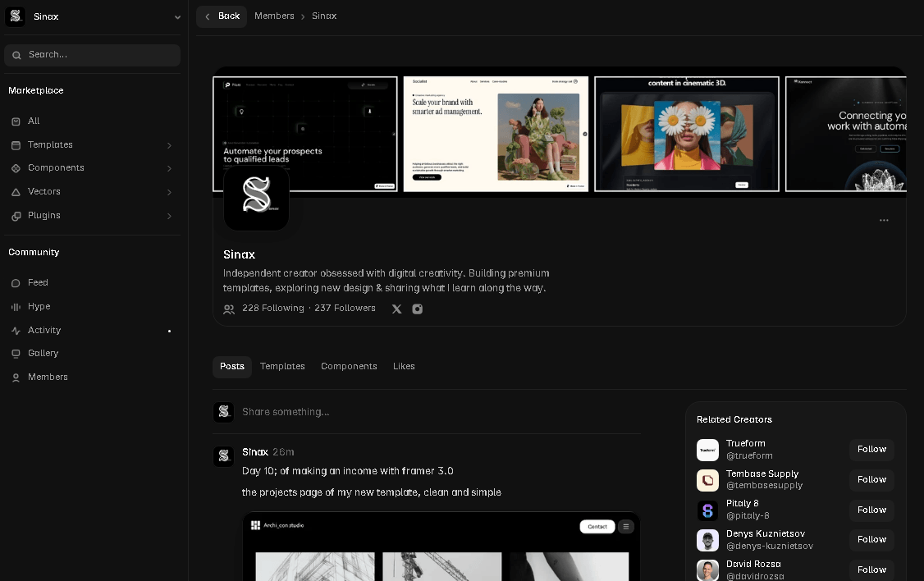This screenshot has height=581, width=924.
Task: Click the Components sidebar icon
Action: pos(16,168)
